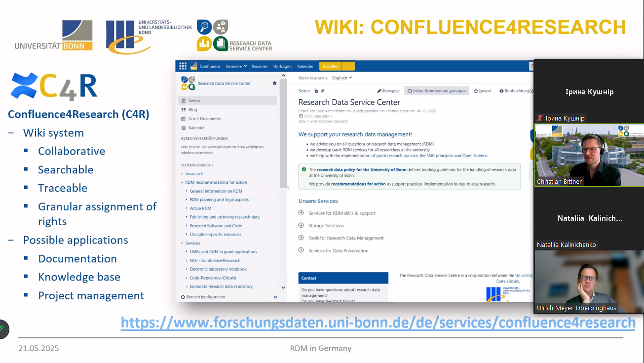Open the 'Open Science' link

click(475, 156)
